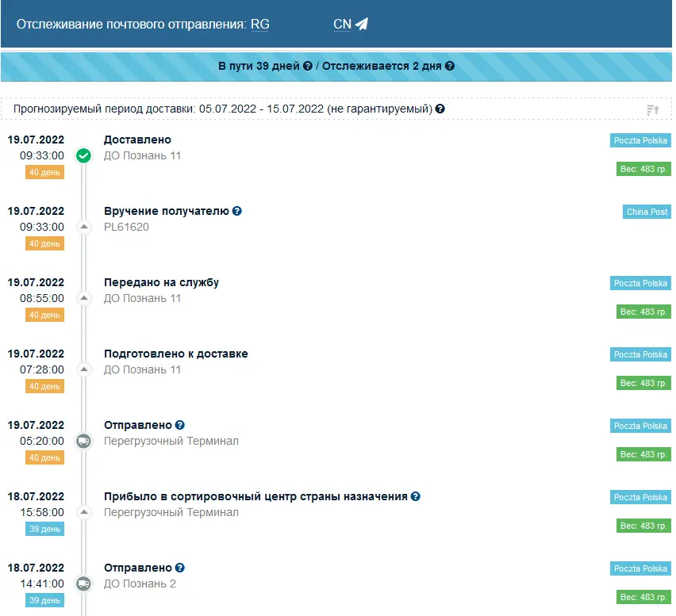Image resolution: width=676 pixels, height=616 pixels.
Task: Click the RG tracking number link
Action: tap(260, 24)
